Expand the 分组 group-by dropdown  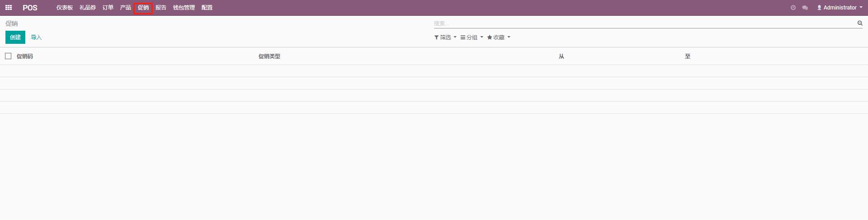click(472, 37)
